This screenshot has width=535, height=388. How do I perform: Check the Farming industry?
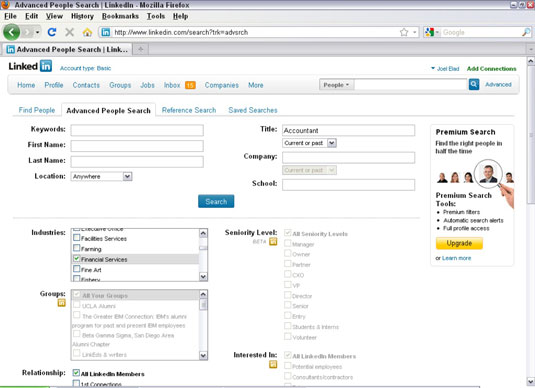[77, 248]
